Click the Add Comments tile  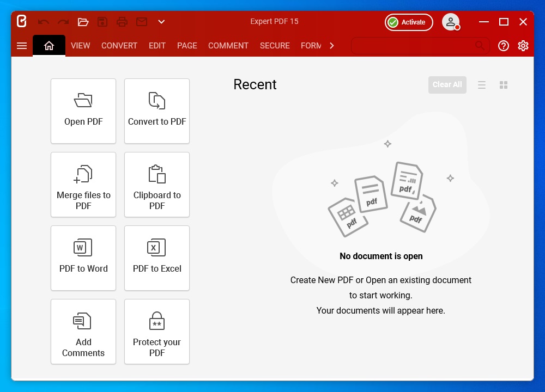pos(83,332)
